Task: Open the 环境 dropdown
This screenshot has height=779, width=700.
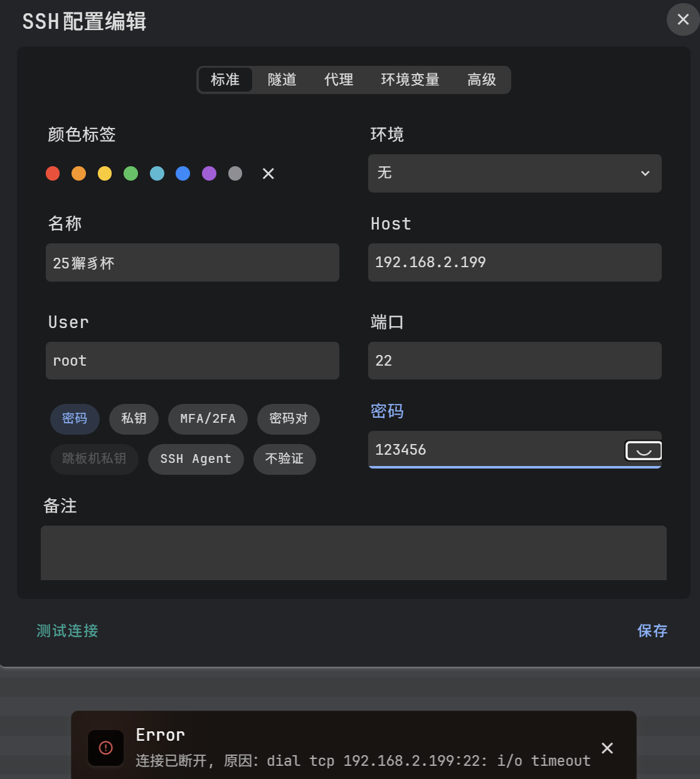Action: pos(514,173)
